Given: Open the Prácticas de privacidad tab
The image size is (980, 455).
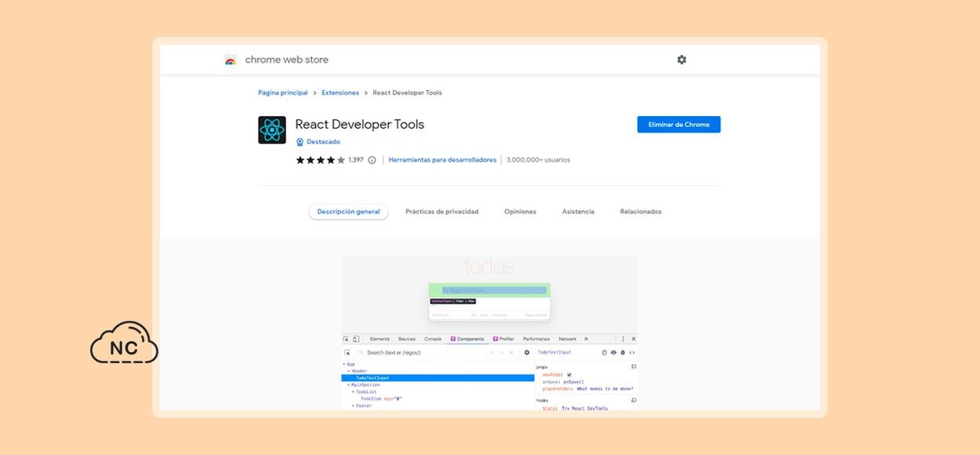Looking at the screenshot, I should pyautogui.click(x=442, y=212).
